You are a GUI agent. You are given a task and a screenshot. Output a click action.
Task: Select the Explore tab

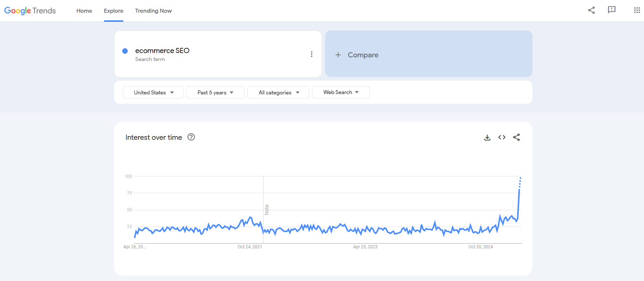click(x=114, y=11)
